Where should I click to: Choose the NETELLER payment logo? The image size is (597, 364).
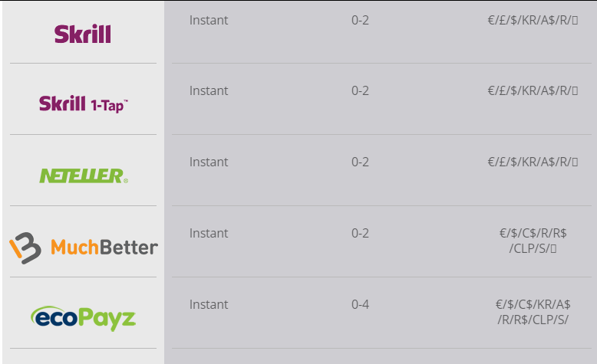click(84, 175)
